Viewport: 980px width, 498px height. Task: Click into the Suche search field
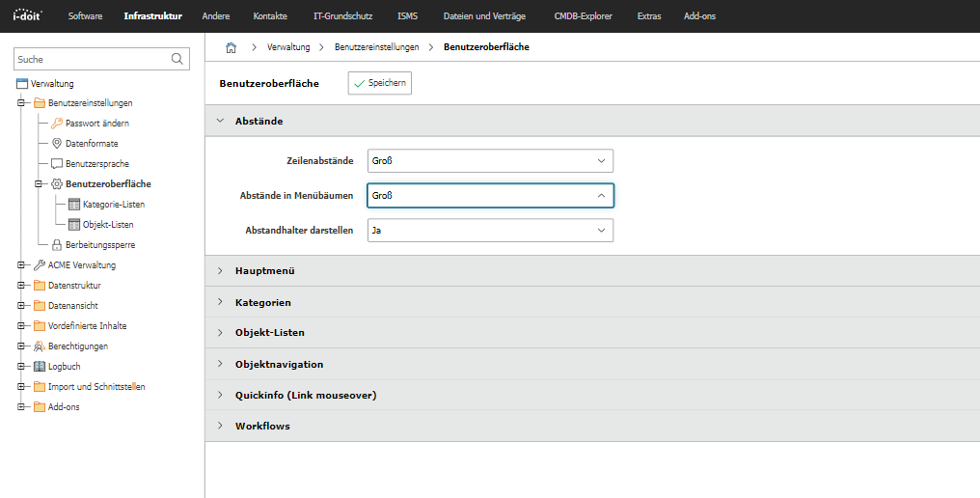tap(91, 60)
